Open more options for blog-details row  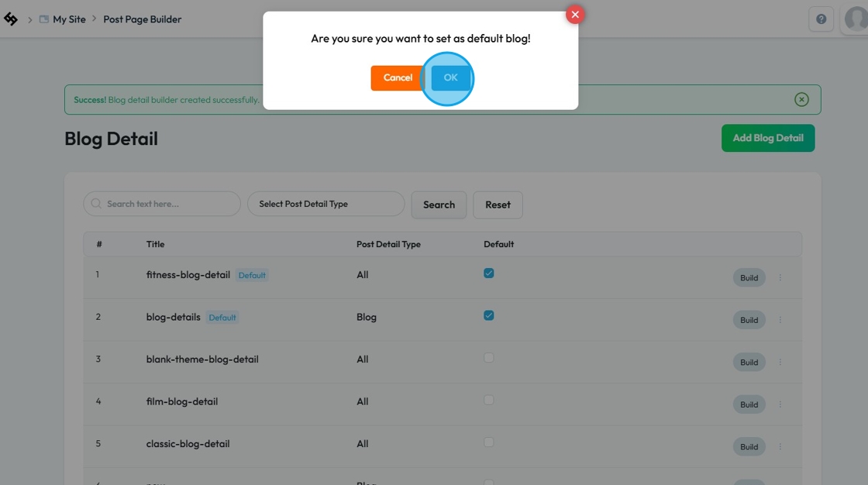point(780,320)
